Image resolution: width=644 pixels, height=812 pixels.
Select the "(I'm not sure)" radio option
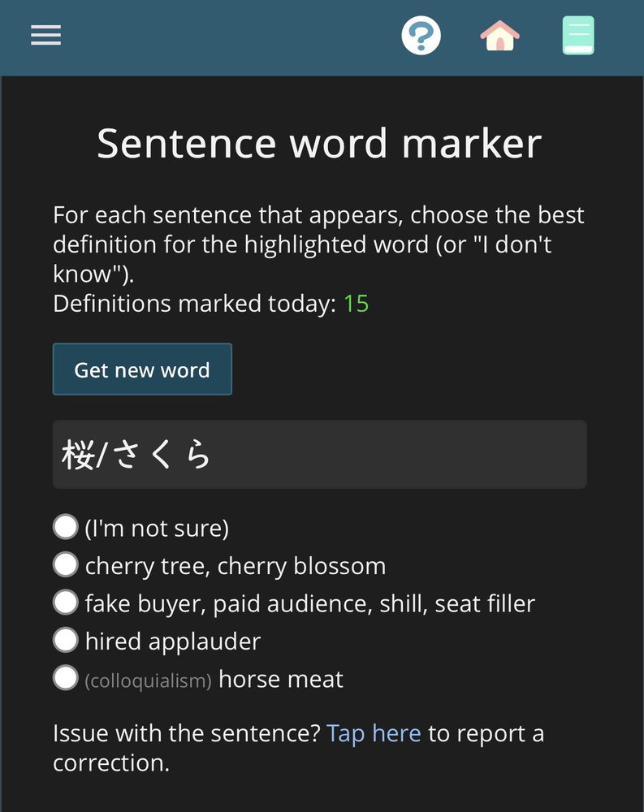click(66, 527)
